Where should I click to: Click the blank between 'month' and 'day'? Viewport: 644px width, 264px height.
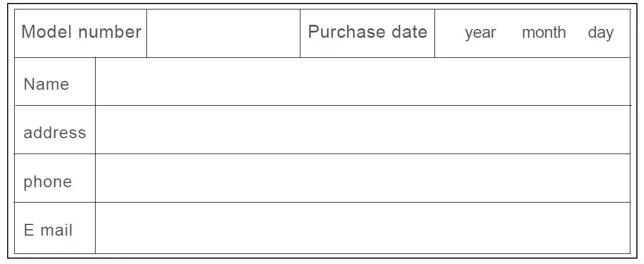pos(577,33)
